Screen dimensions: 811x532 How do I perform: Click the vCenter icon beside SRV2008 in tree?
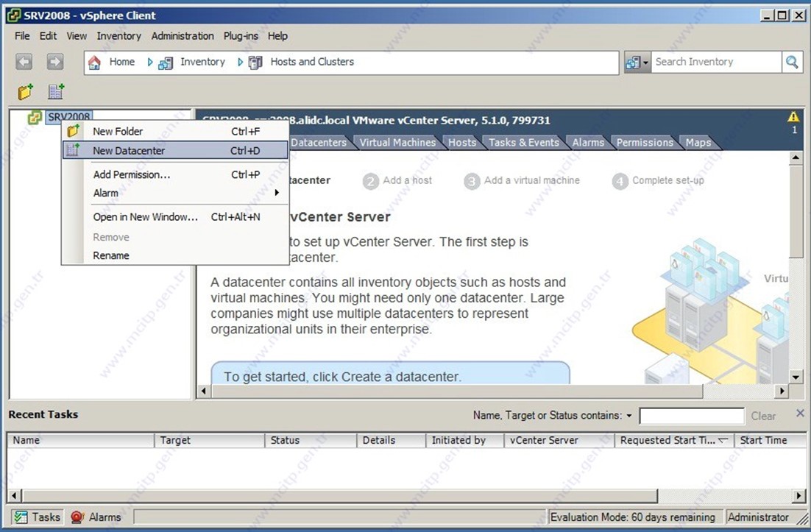click(x=35, y=117)
